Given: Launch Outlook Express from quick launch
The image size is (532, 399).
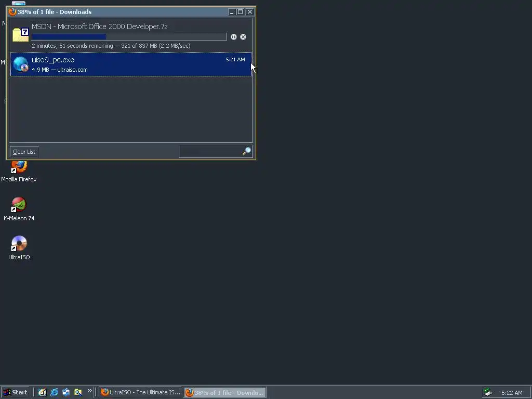Looking at the screenshot, I should click(66, 392).
